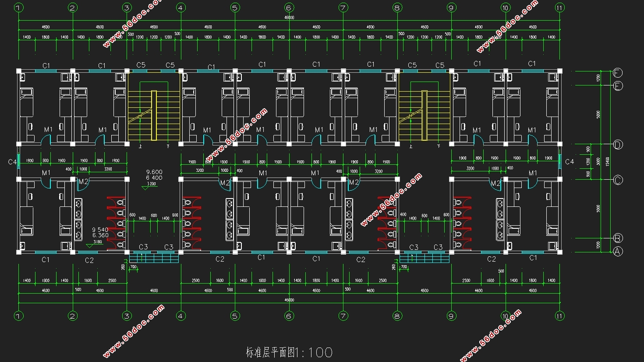Click the drawing title 标准层平面图1:100
Viewport: 644px width, 362px height.
tap(289, 352)
